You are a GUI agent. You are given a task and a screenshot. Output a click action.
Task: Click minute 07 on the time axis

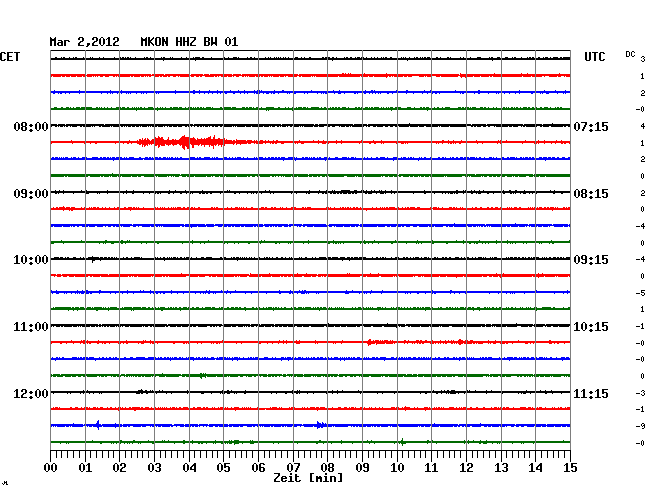293,467
